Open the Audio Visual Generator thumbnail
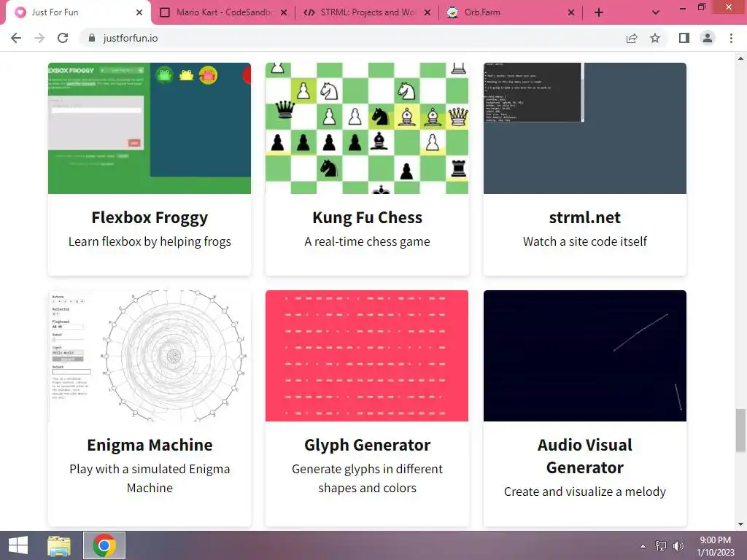 (585, 356)
